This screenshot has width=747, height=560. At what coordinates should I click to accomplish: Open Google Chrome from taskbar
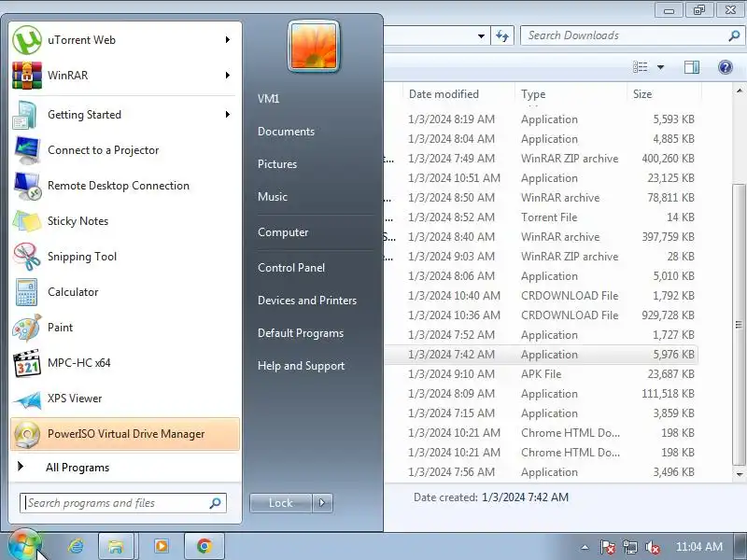pyautogui.click(x=204, y=546)
